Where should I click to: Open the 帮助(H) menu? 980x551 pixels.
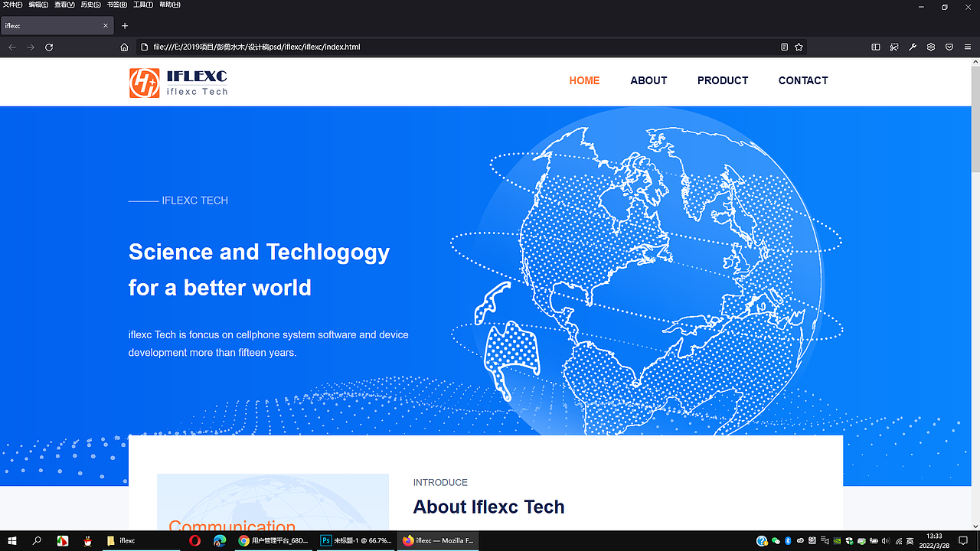(x=169, y=5)
